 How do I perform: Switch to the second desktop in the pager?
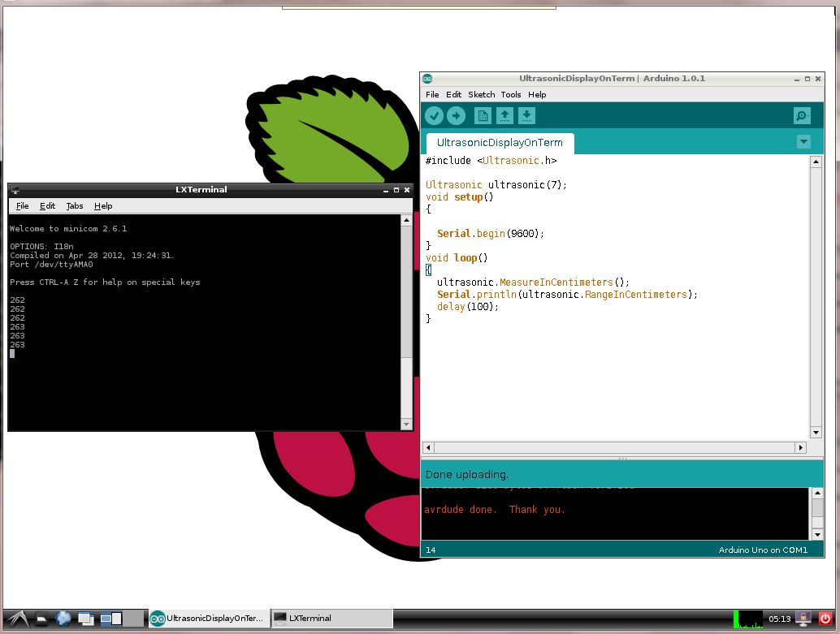(134, 619)
